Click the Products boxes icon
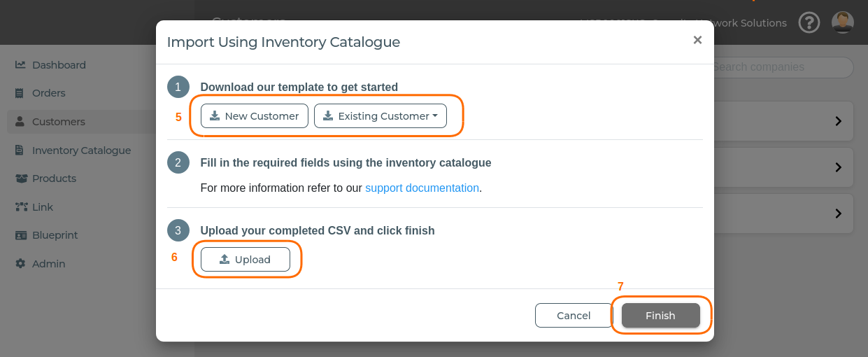This screenshot has width=868, height=357. (x=20, y=178)
